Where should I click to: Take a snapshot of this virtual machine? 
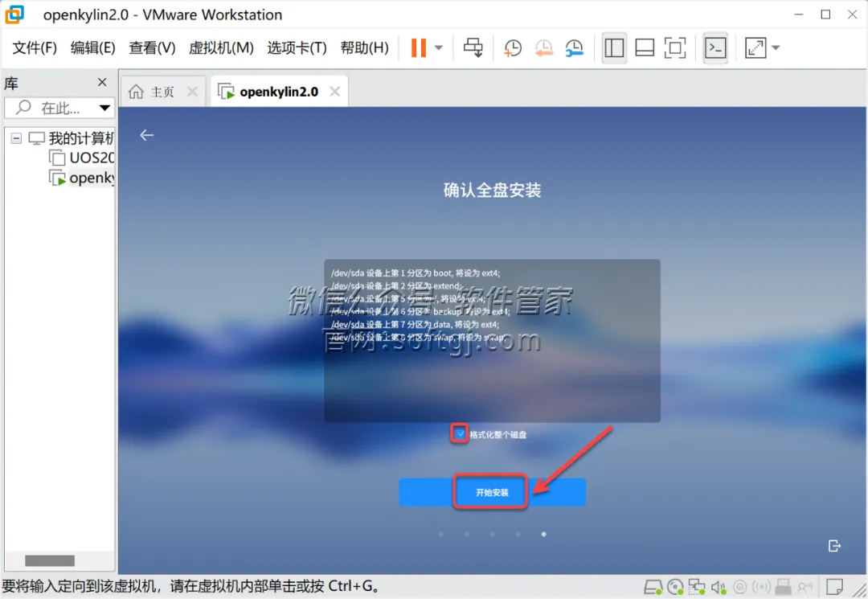coord(513,48)
